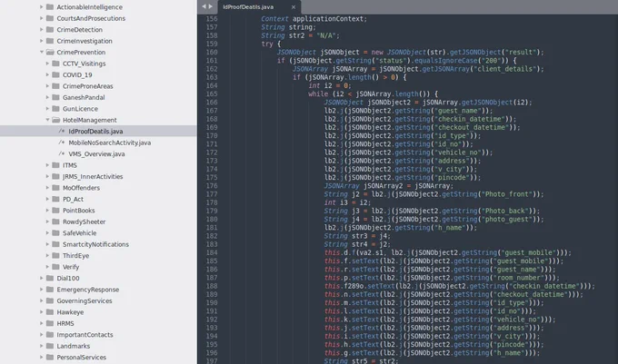Click the "Photo_front" string on line 177
618x364 pixels.
point(506,194)
